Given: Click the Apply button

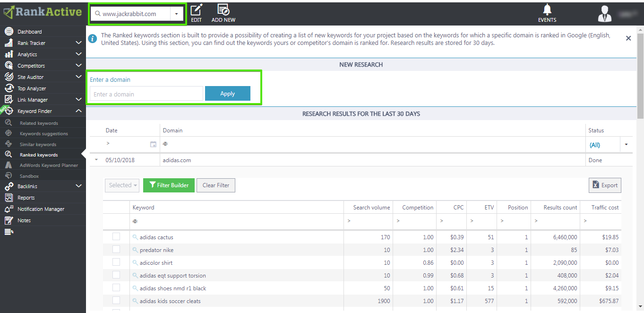Looking at the screenshot, I should (x=228, y=94).
